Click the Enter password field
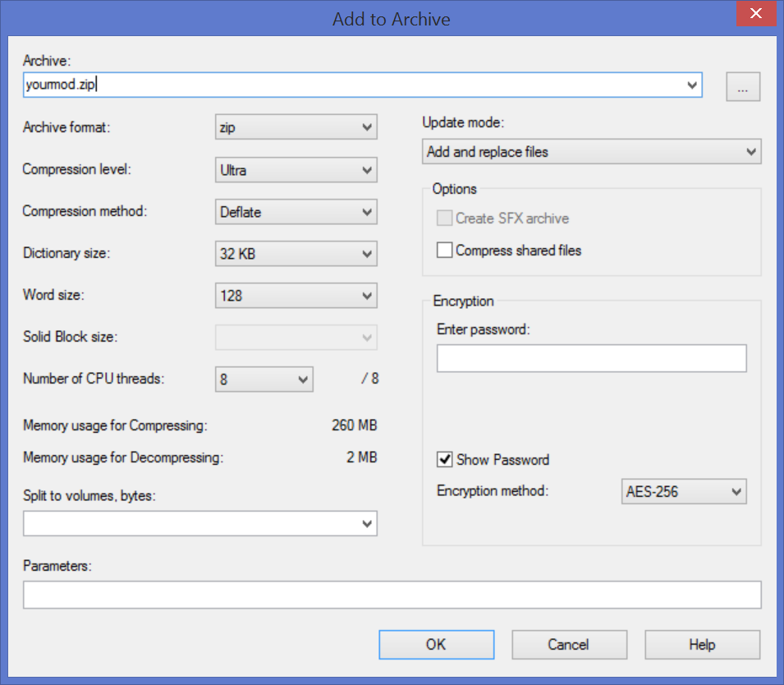Viewport: 784px width, 685px height. click(592, 358)
